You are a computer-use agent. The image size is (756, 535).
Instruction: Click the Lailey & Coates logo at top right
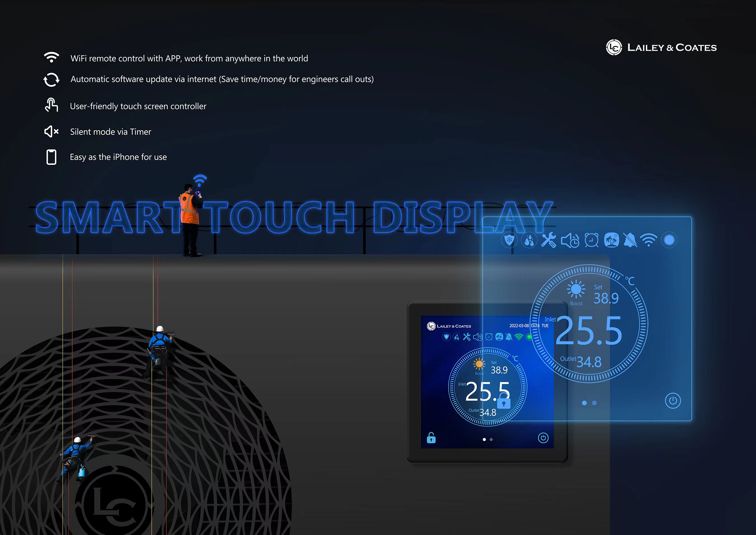click(x=661, y=47)
